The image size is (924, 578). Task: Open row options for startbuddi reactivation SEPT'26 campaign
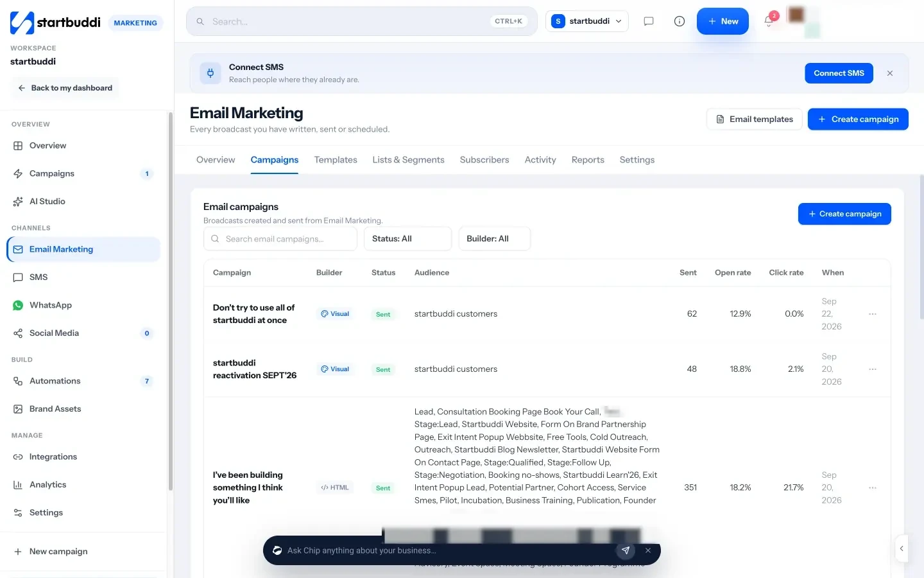tap(873, 369)
